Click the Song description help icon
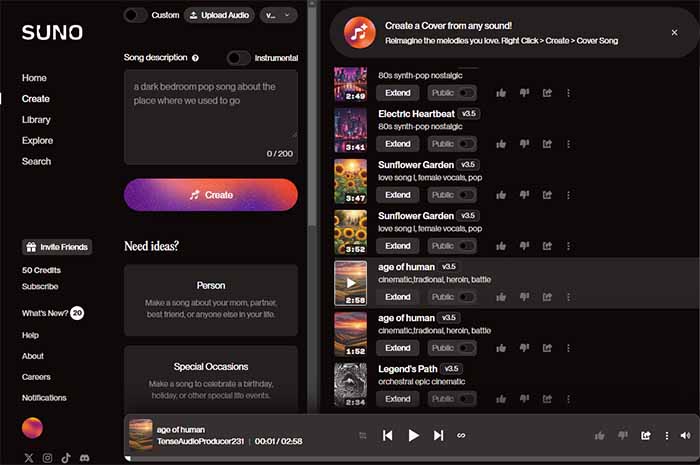Image resolution: width=700 pixels, height=465 pixels. [195, 58]
